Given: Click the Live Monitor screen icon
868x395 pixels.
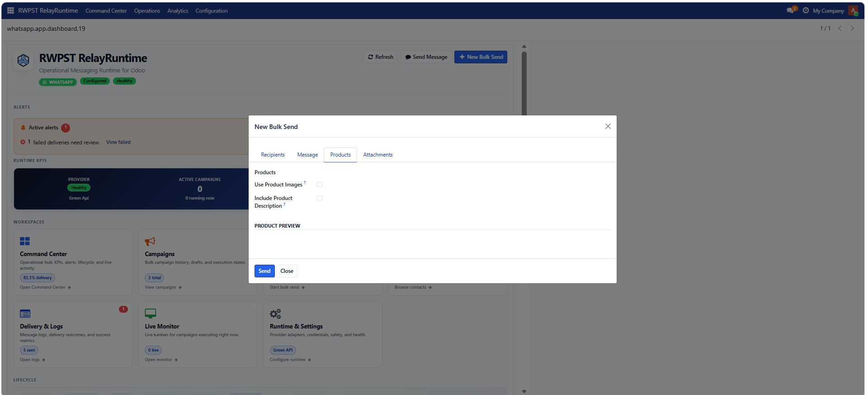Looking at the screenshot, I should pos(151,314).
